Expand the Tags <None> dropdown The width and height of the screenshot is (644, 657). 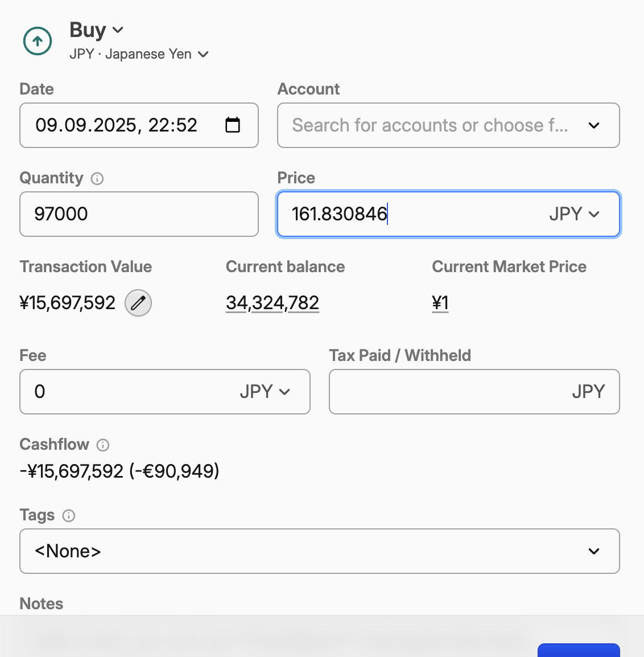click(319, 551)
